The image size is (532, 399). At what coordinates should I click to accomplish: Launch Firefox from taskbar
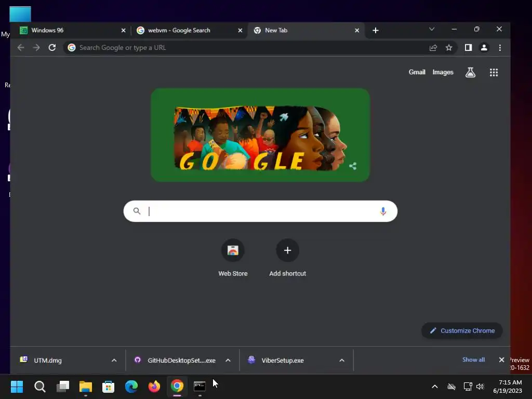click(x=154, y=387)
